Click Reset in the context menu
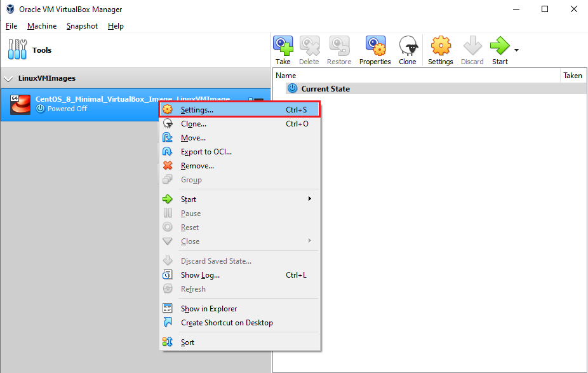This screenshot has height=373, width=588. (x=239, y=227)
